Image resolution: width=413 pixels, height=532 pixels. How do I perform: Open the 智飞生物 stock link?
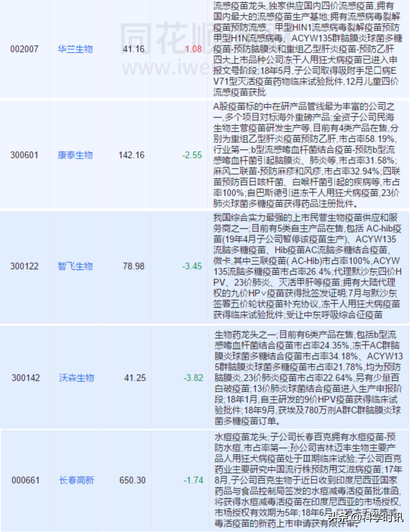(75, 266)
